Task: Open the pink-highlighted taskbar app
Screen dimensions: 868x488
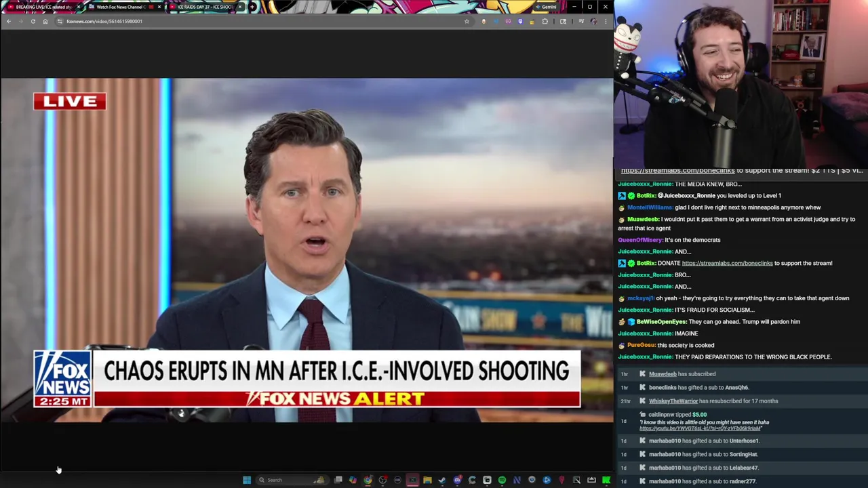Action: coord(412,480)
